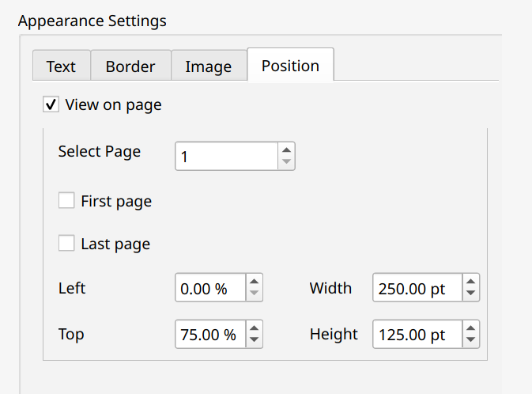Increase the Left value with up arrow
Image resolution: width=532 pixels, height=394 pixels.
(x=254, y=281)
